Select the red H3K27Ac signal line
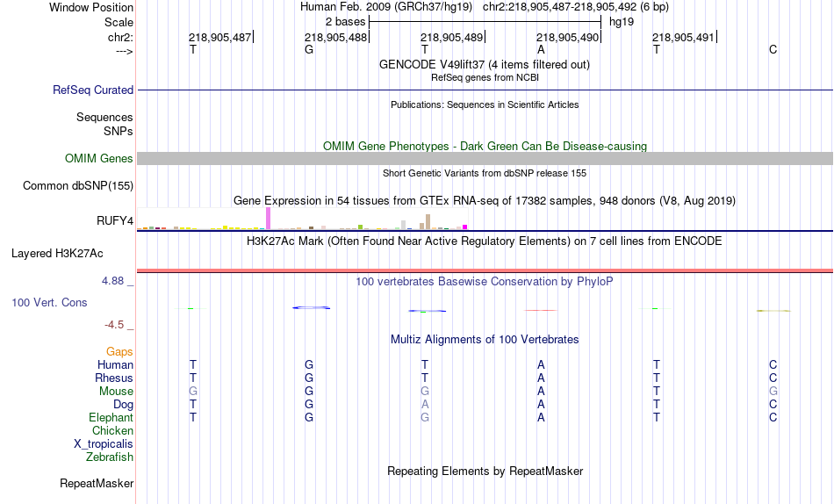Viewport: 834px width, 504px height. [x=485, y=271]
